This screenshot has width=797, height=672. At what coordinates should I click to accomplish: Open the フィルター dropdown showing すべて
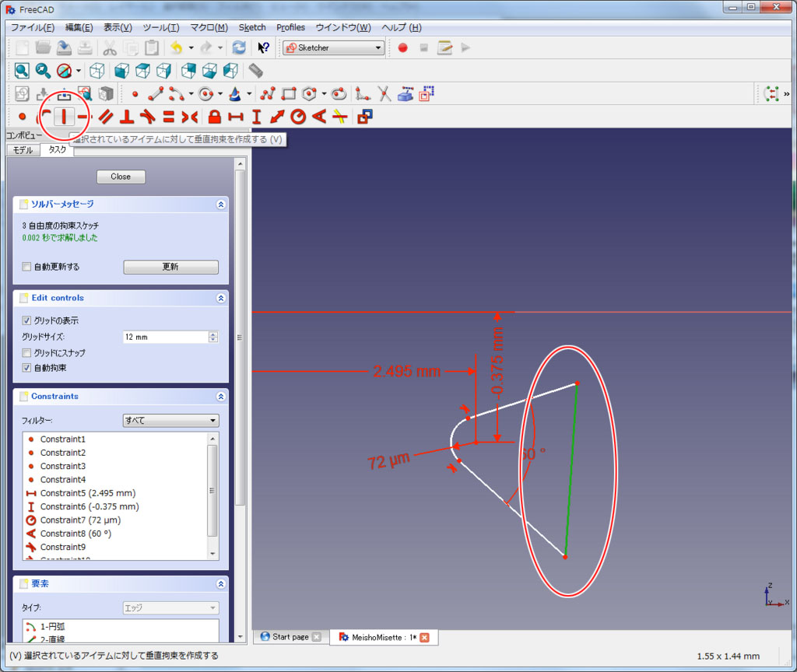coord(170,421)
